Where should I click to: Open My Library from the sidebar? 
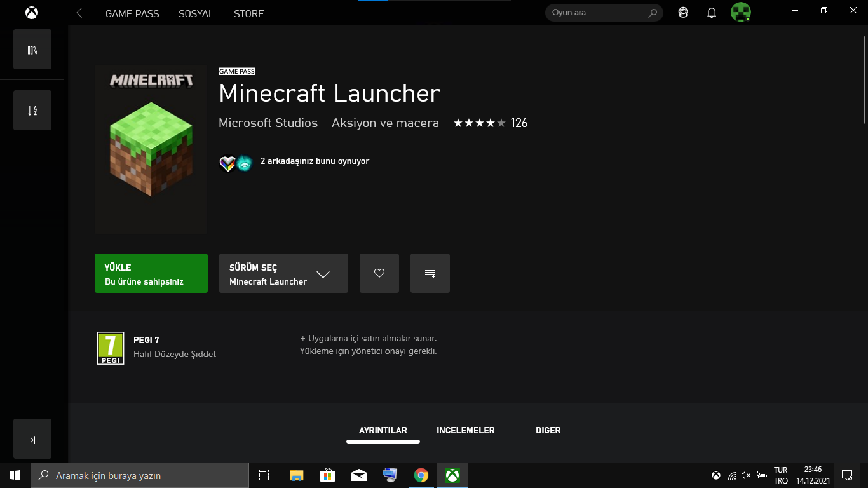(32, 50)
